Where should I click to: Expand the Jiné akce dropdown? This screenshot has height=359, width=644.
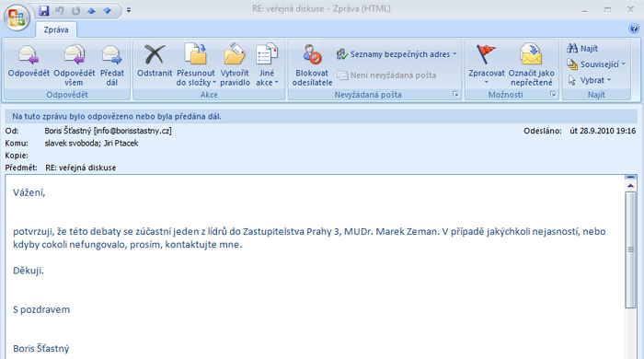click(267, 65)
